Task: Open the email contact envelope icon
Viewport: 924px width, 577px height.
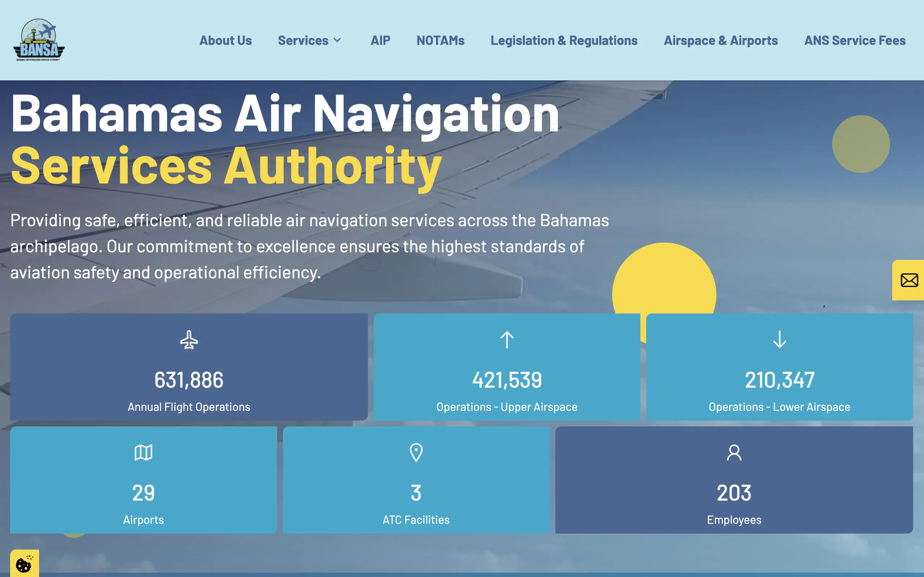Action: point(910,280)
